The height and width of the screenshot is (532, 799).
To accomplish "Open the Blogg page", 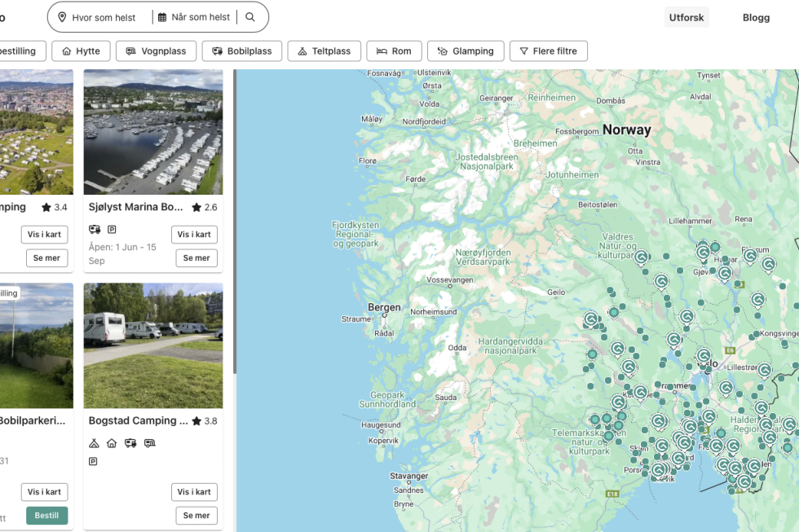I will [x=757, y=17].
